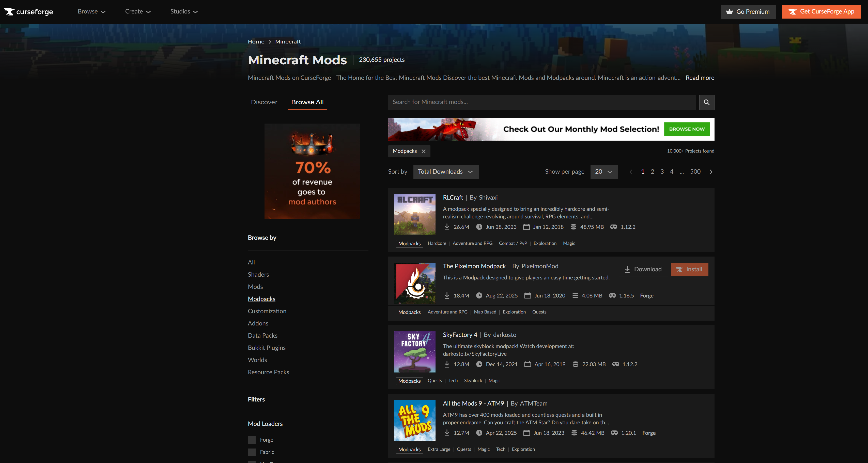Screen dimensions: 868x463
Task: Open the Create dropdown menu
Action: (138, 11)
